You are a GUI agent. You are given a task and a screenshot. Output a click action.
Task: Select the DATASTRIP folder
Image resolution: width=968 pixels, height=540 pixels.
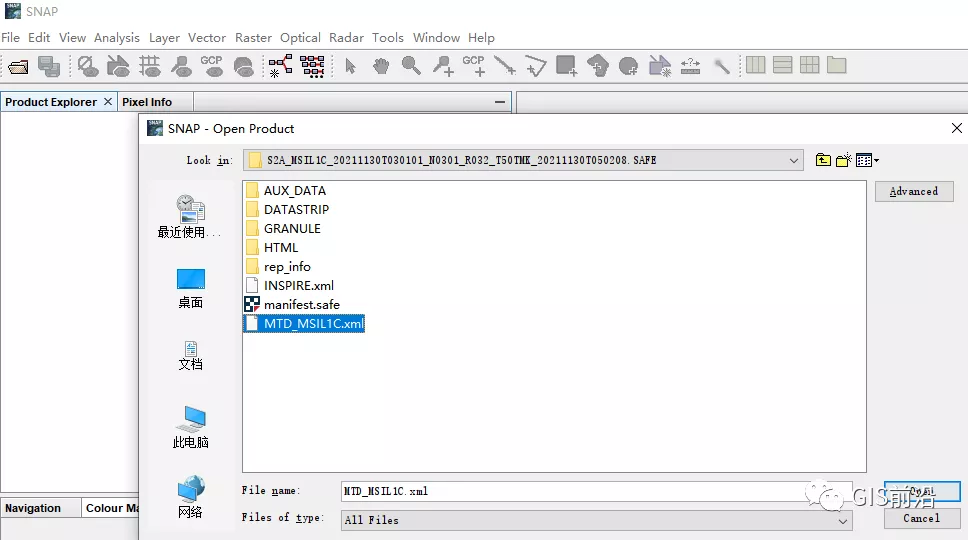click(x=287, y=210)
